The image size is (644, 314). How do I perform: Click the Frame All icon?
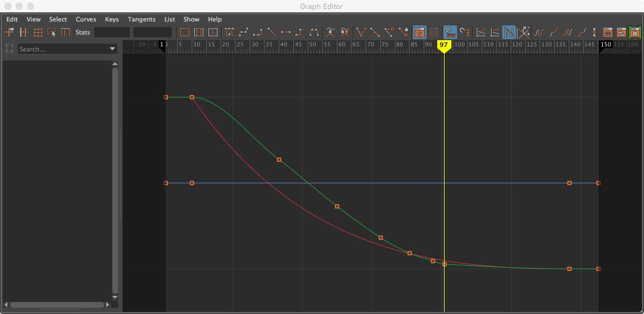[185, 32]
